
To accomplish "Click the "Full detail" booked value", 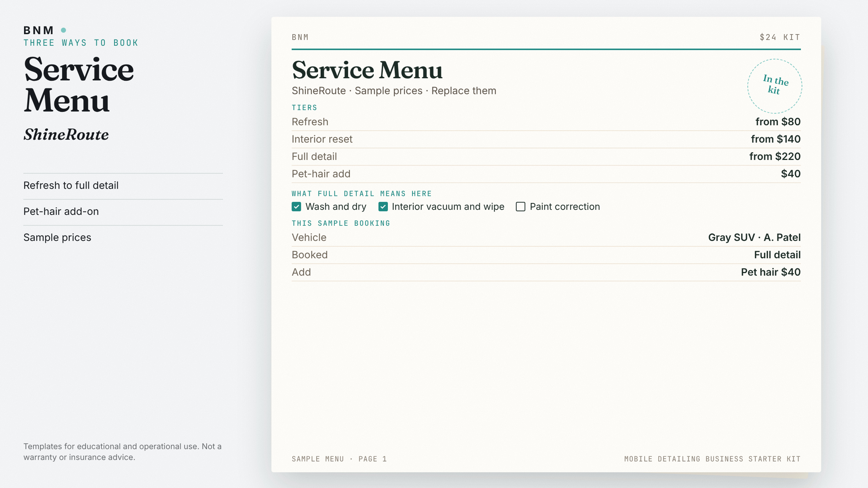I will click(777, 255).
